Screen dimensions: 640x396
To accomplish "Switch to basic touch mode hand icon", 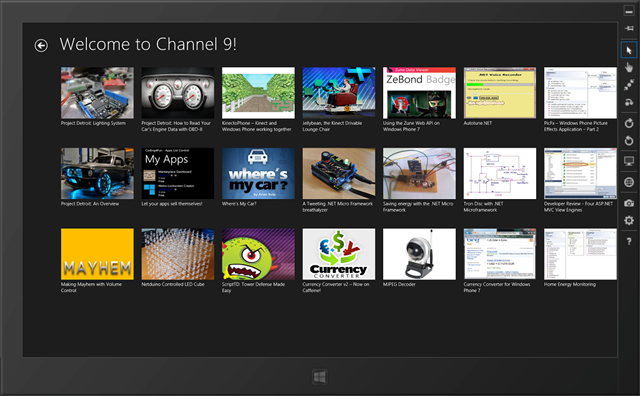I will (629, 67).
